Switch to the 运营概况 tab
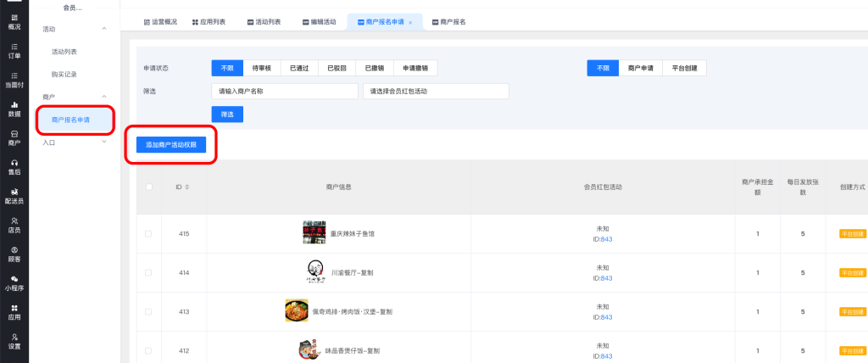Screen dimensions: 868x363 (160, 21)
